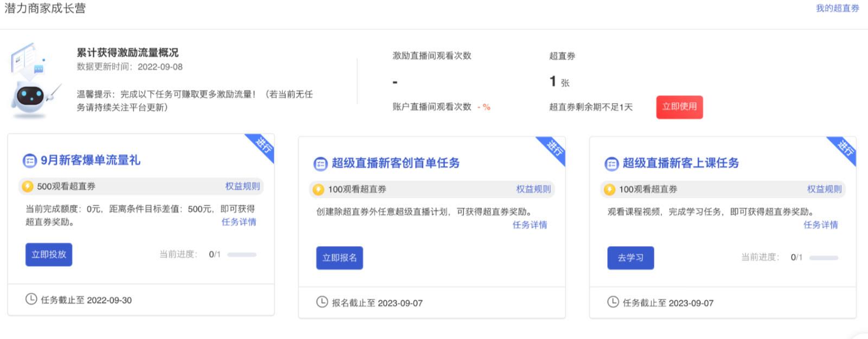
Task: Click the clock icon next to 任务截止至 2022-09-30
Action: click(x=31, y=299)
